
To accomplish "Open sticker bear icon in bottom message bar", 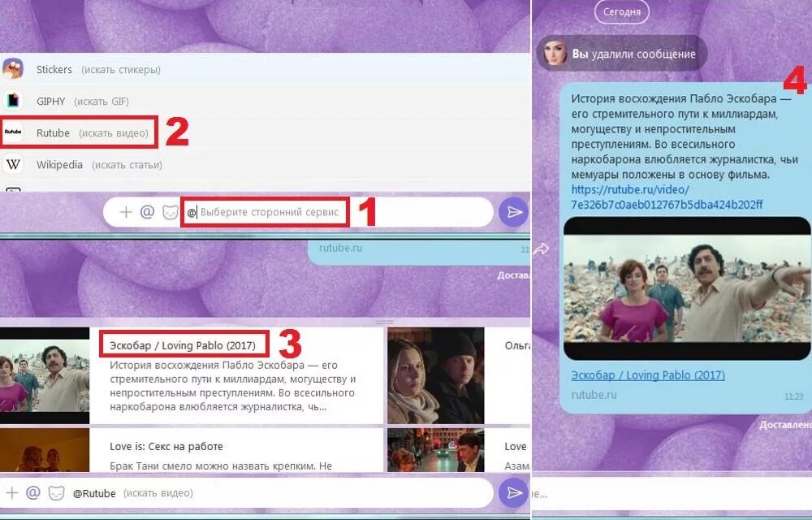I will click(56, 492).
